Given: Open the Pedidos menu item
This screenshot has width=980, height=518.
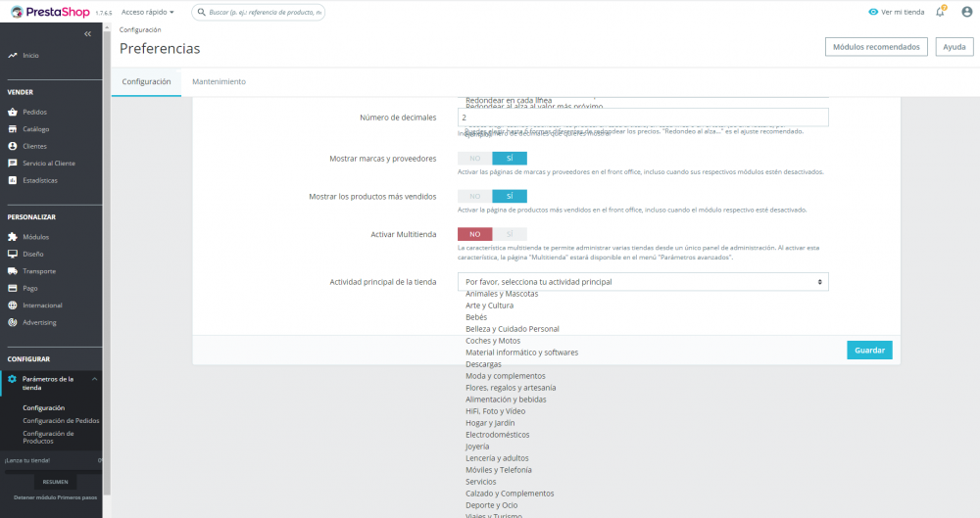Looking at the screenshot, I should pyautogui.click(x=35, y=112).
